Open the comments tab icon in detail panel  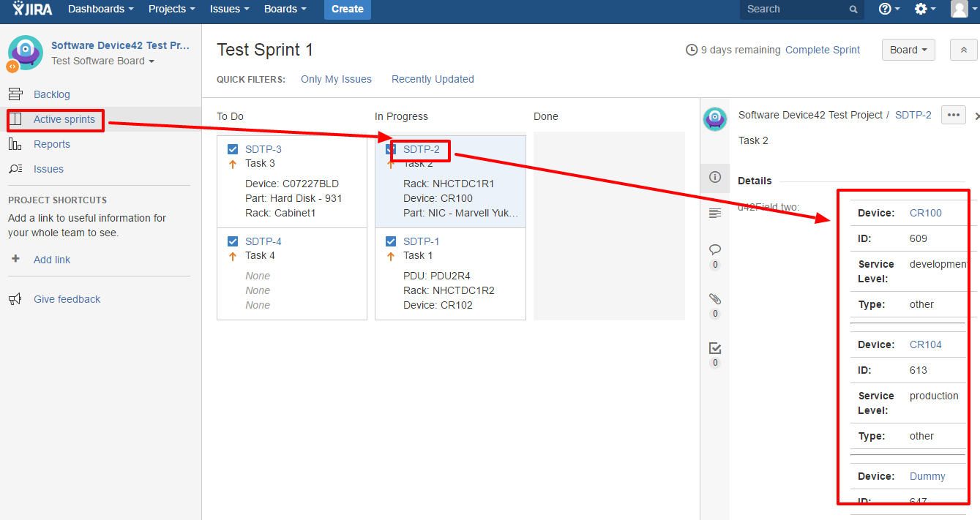coord(715,249)
